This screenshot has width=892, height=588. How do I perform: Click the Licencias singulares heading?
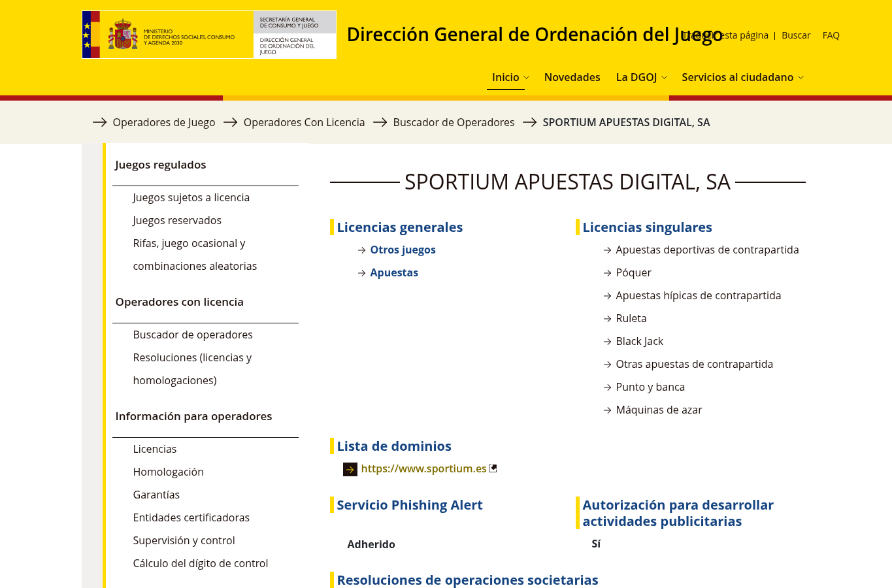click(x=647, y=227)
